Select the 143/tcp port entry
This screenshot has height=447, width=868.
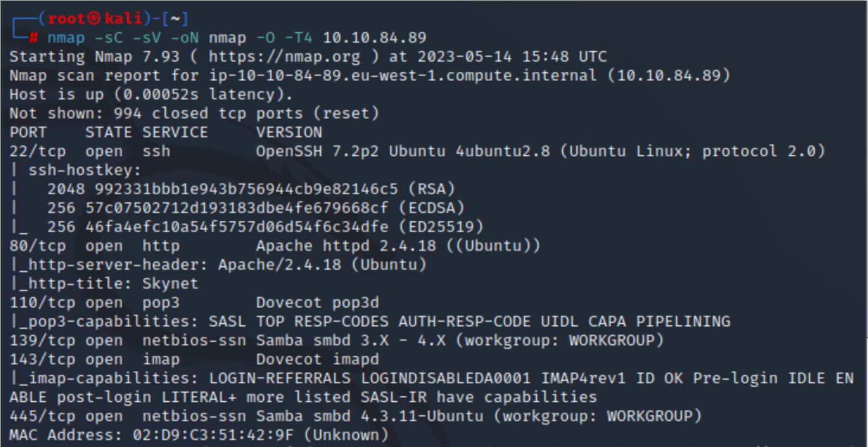pyautogui.click(x=42, y=360)
